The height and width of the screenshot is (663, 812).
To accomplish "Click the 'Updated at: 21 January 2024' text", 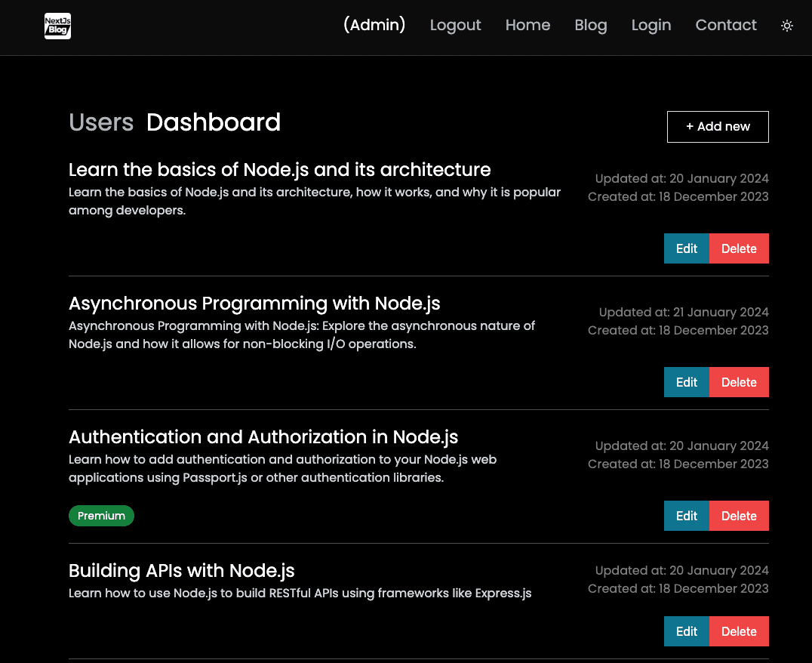I will (x=684, y=312).
